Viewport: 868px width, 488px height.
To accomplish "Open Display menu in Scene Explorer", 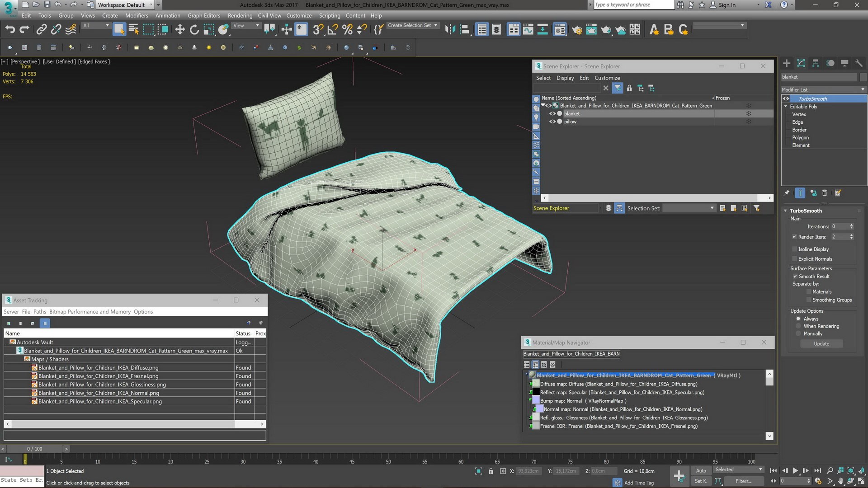I will (565, 78).
